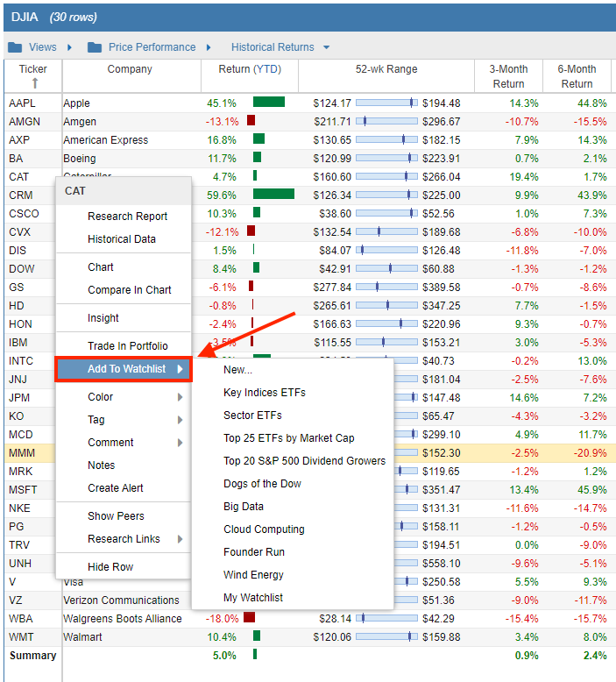Click Verizon Communications company name
This screenshot has width=616, height=682.
(121, 600)
